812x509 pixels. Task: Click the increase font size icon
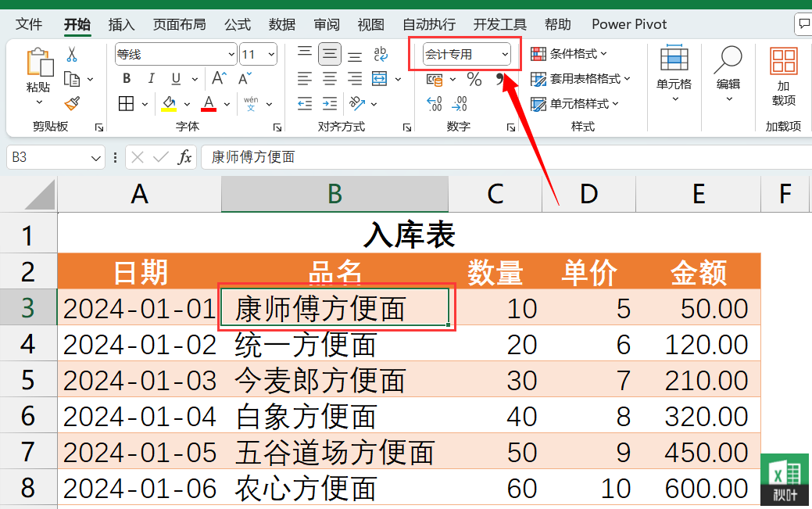[x=220, y=77]
